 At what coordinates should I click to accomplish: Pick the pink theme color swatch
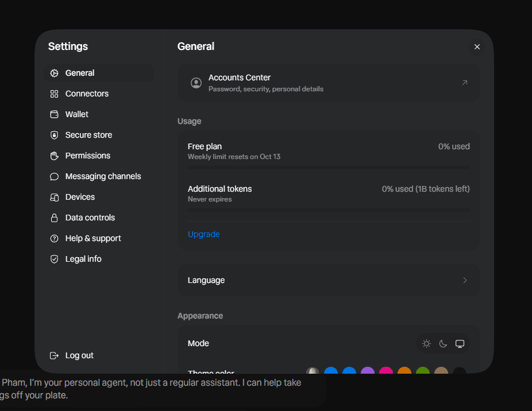(x=385, y=370)
